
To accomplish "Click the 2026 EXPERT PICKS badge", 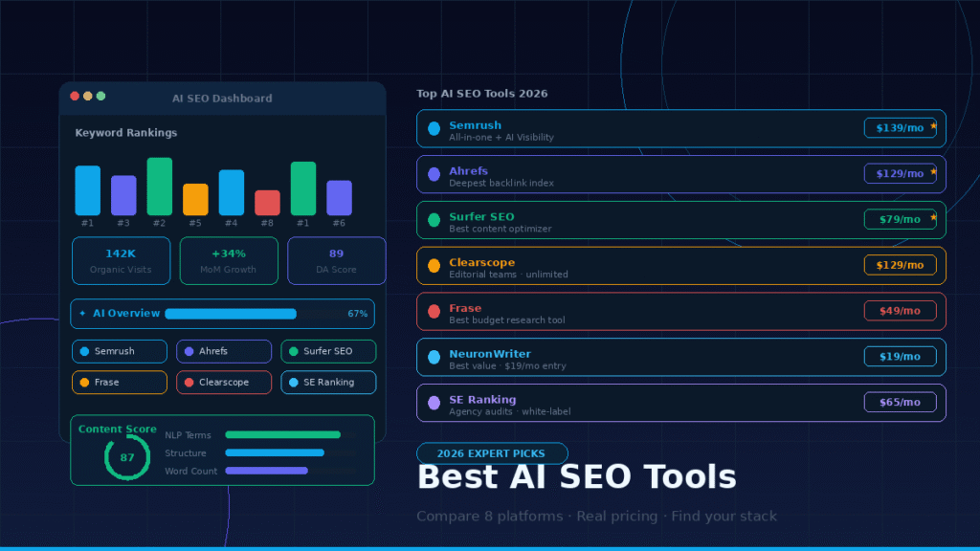I will point(492,453).
